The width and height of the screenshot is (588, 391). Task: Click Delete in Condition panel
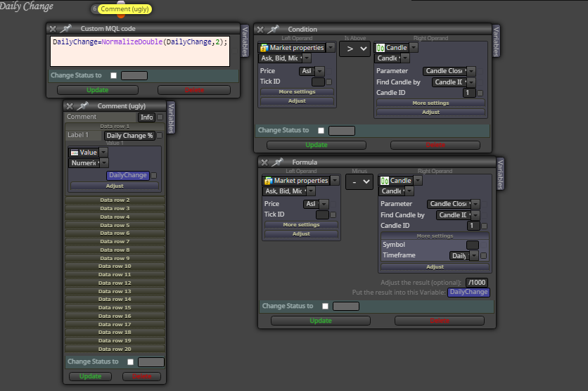pyautogui.click(x=435, y=145)
